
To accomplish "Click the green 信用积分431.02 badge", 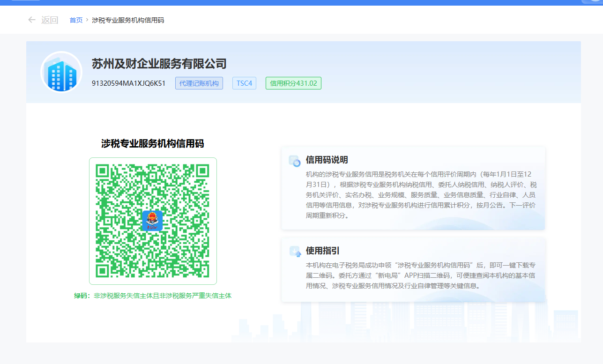I will click(293, 83).
